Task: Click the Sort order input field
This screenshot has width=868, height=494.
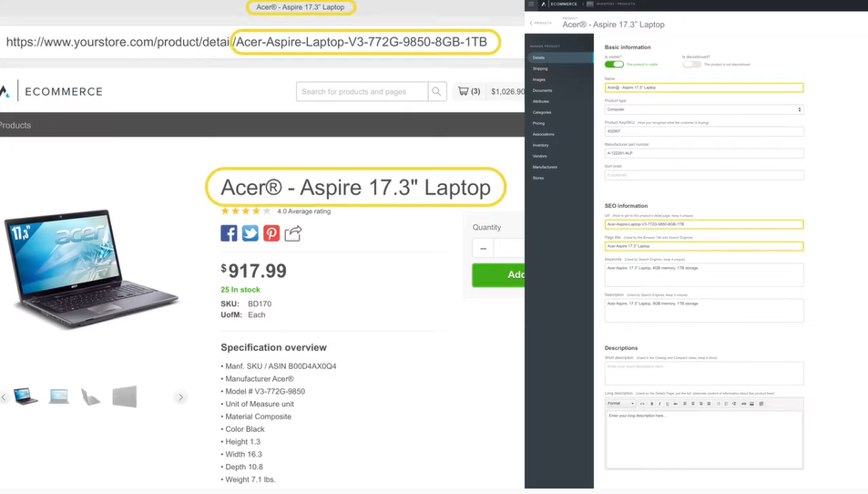Action: coord(703,175)
